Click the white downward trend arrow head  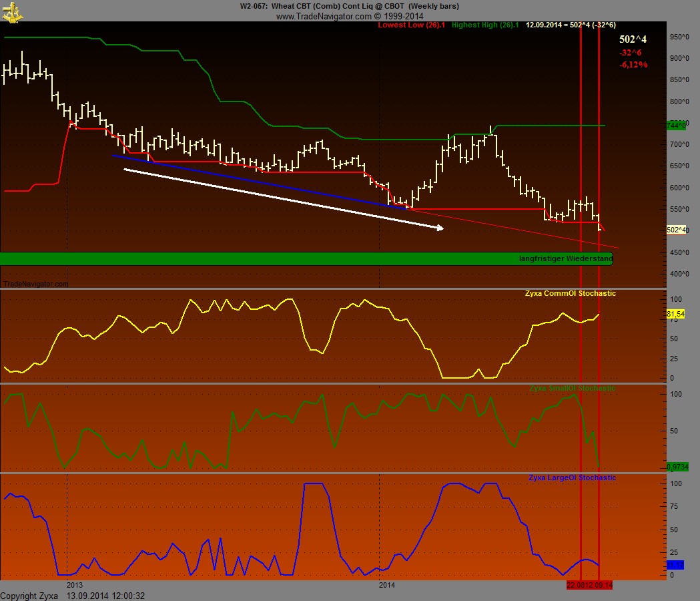tap(440, 228)
